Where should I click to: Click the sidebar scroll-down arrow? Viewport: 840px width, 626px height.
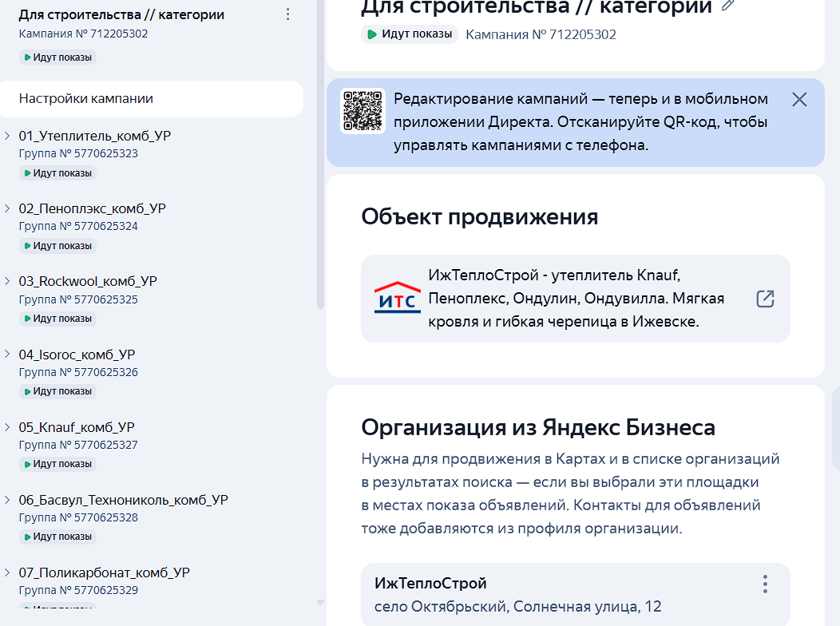[x=320, y=602]
